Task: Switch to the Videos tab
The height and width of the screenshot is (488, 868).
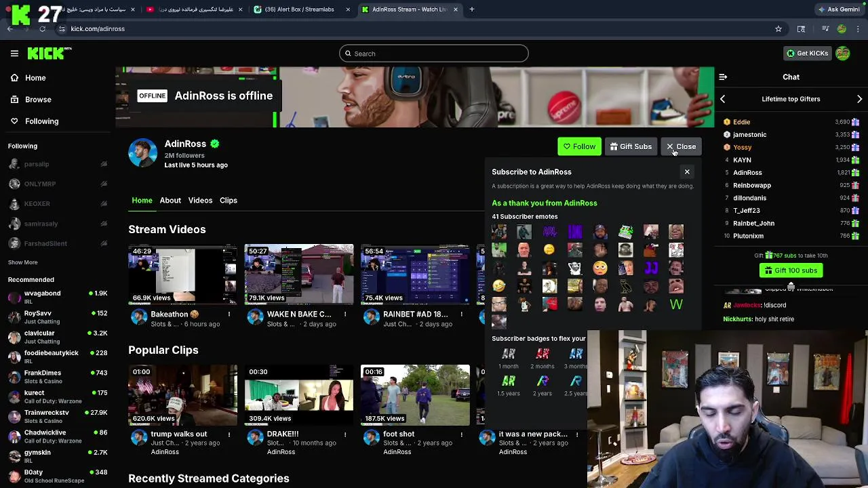Action: tap(200, 201)
